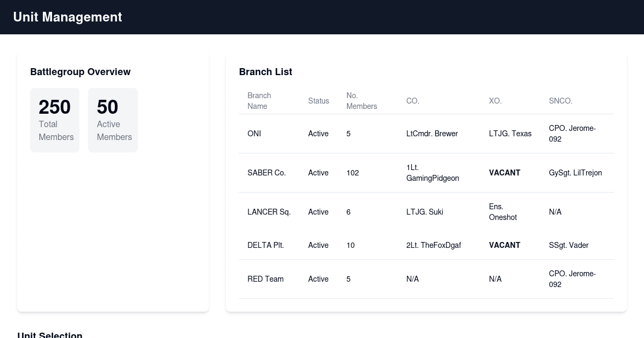Click the SNCO. column header
The width and height of the screenshot is (644, 338).
(560, 101)
